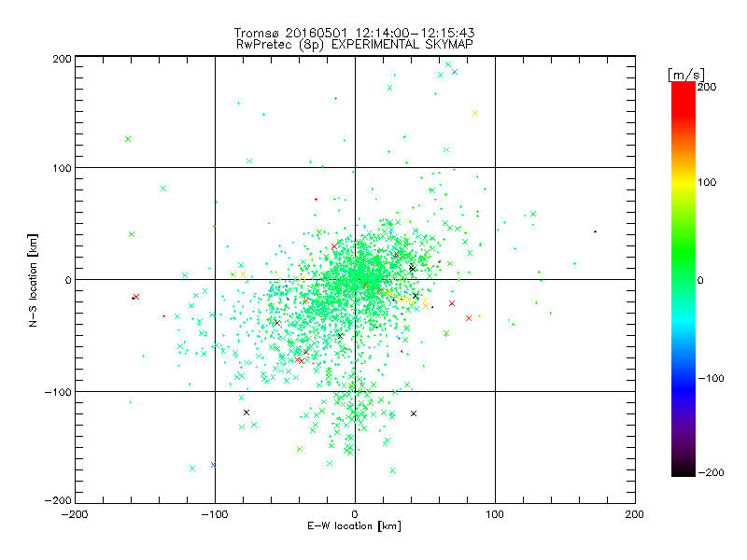Click the colorbar tick label '0'

click(x=700, y=280)
